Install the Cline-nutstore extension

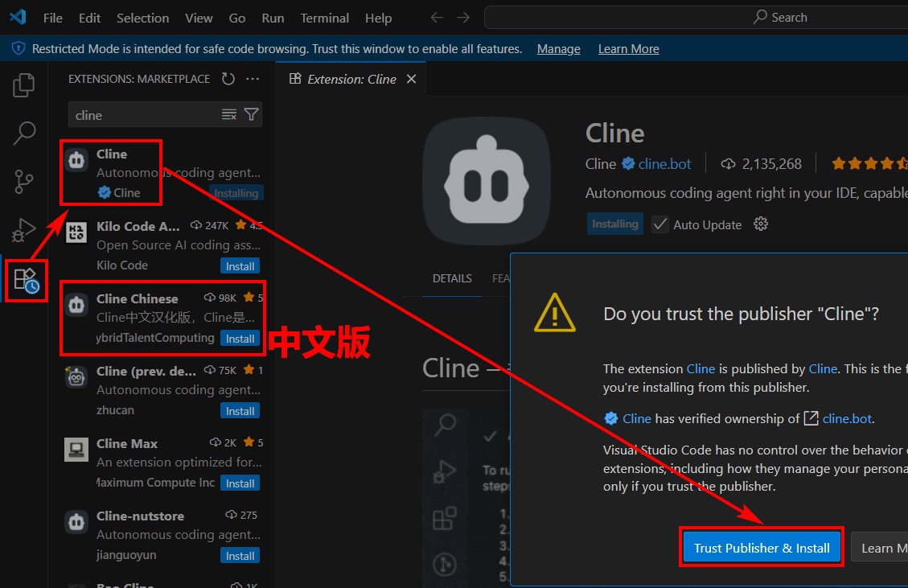click(x=240, y=556)
